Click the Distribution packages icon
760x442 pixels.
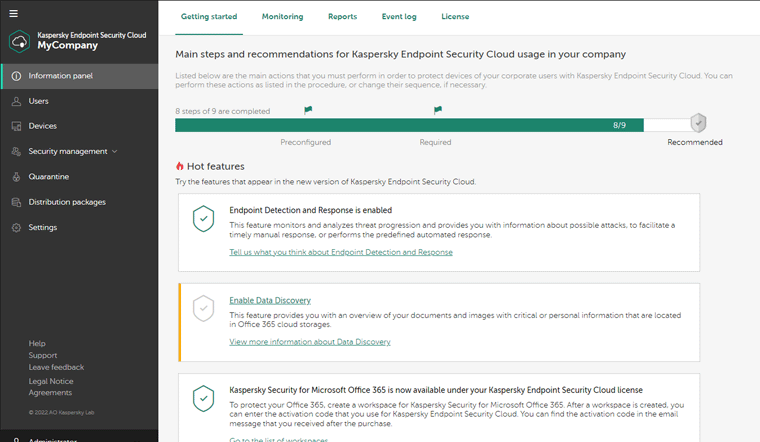(16, 202)
